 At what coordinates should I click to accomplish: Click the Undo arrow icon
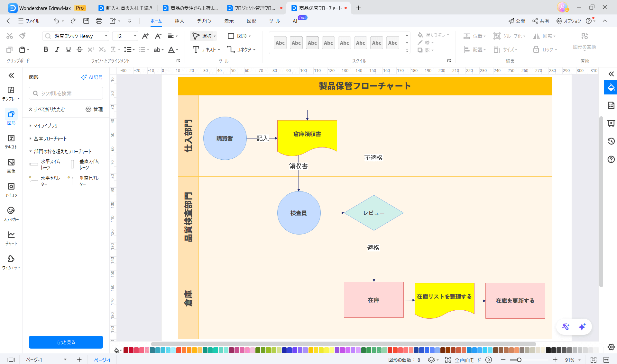tap(56, 21)
